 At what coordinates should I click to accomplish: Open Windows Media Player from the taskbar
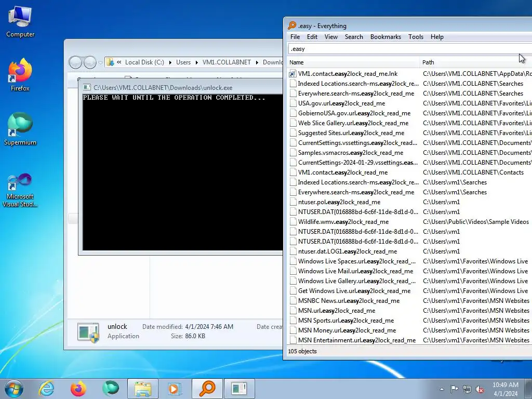click(175, 389)
